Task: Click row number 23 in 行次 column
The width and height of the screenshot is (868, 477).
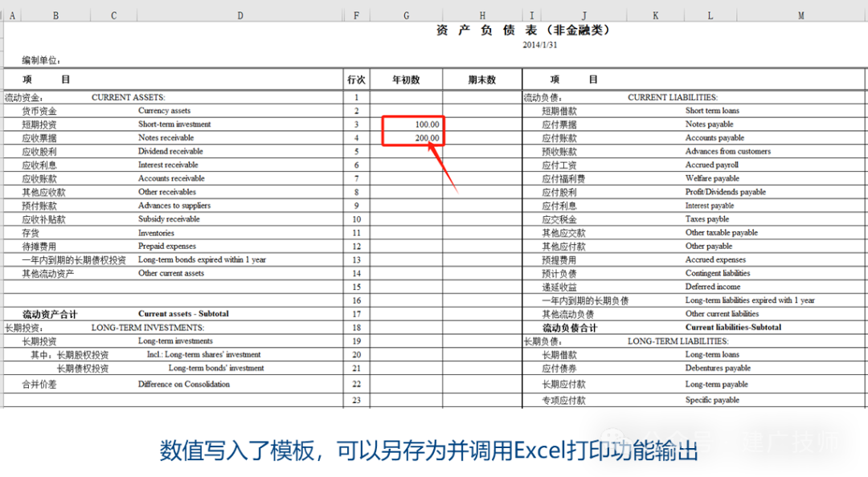Action: 357,400
